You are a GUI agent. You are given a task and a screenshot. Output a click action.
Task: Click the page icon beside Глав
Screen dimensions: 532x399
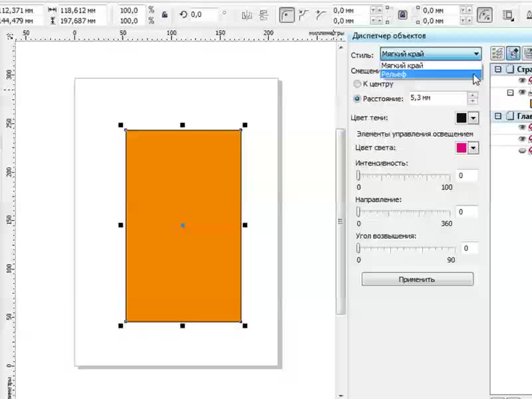510,116
